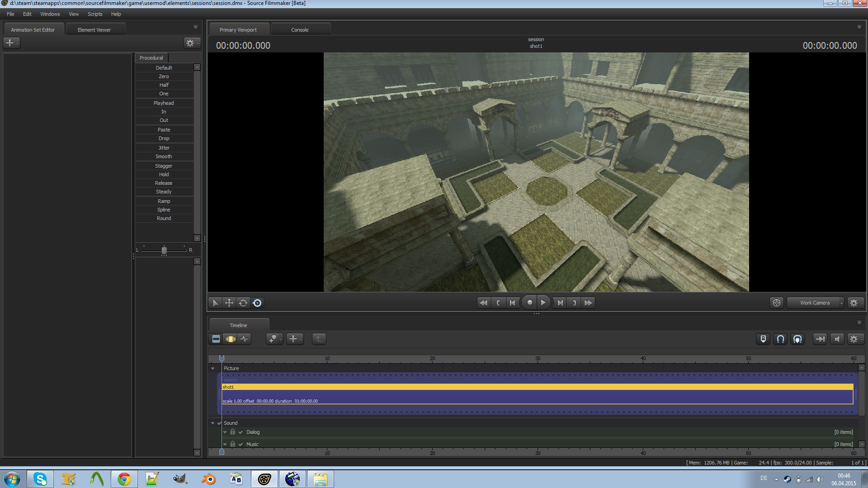The height and width of the screenshot is (488, 868).
Task: Click the record button in the viewport
Action: click(x=529, y=303)
